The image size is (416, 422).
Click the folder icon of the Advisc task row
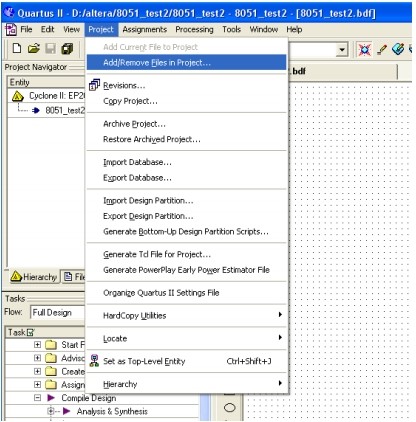[51, 358]
